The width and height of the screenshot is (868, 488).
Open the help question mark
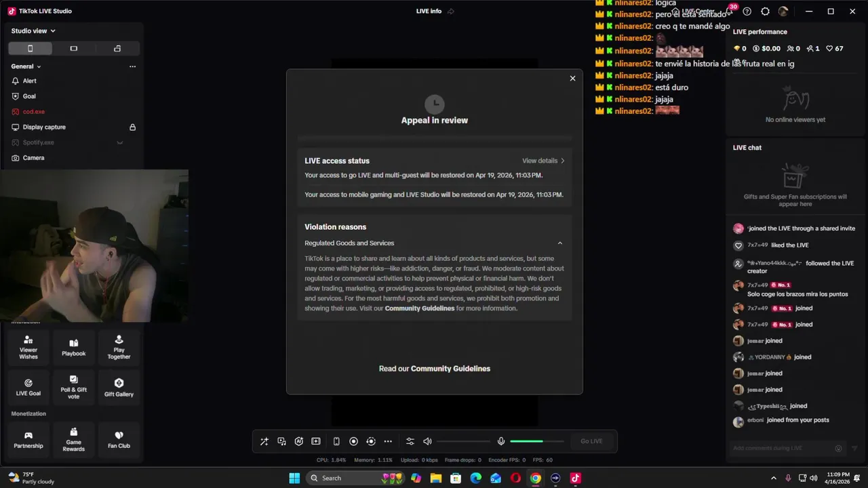pos(747,12)
